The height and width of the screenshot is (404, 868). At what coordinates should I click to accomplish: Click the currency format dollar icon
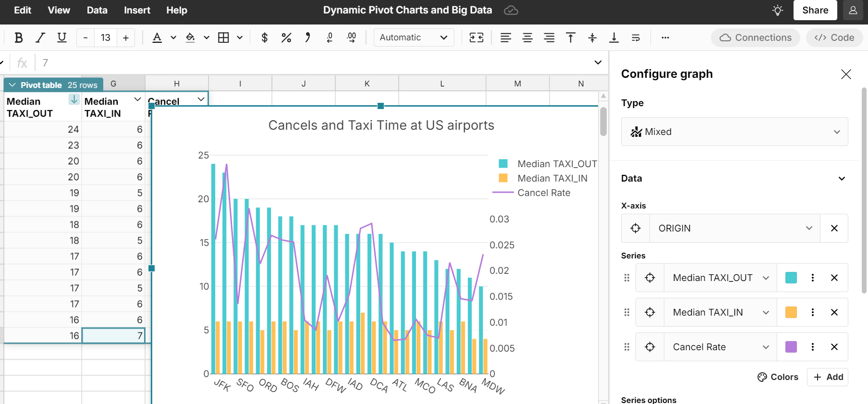tap(264, 37)
